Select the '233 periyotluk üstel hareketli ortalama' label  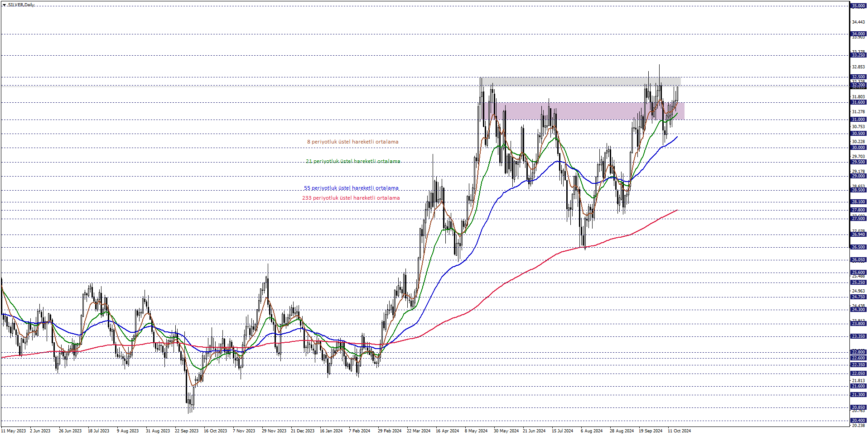click(x=351, y=198)
